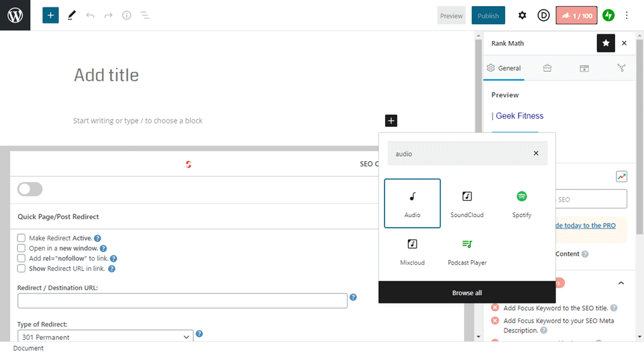Click help icon beside nofollow option
Screen dimensions: 644x354
click(x=114, y=259)
